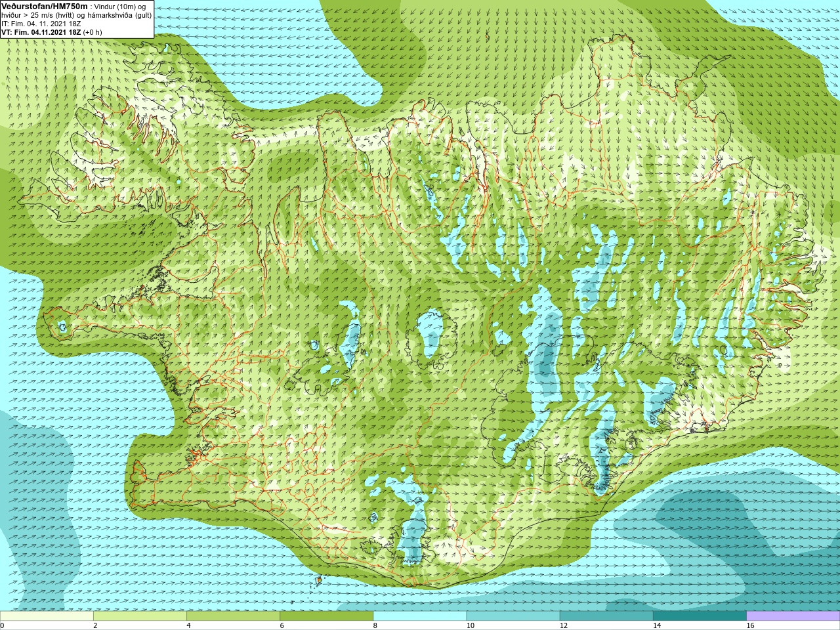Click the 'hviður > 25 m/s (hvítt)' description line
Viewport: 840px width, 630px height.
coord(76,15)
